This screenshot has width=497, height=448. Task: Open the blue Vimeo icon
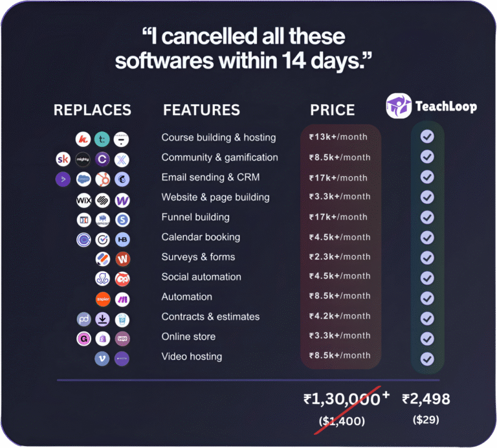point(102,359)
